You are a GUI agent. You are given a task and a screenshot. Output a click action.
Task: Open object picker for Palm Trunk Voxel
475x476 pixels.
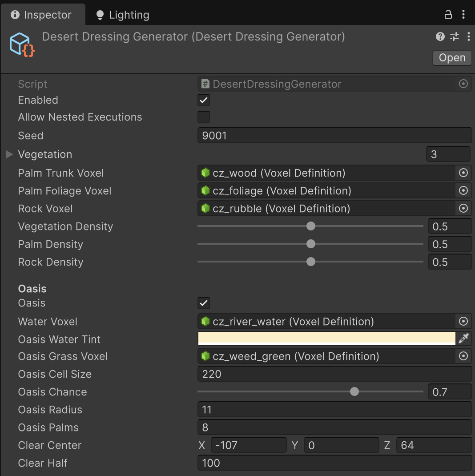[463, 173]
